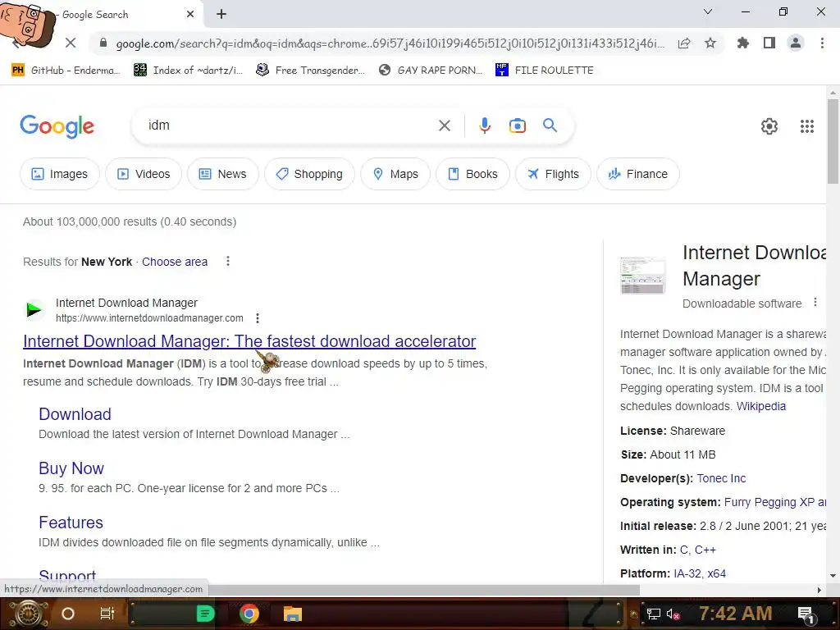Switch to Books results

point(473,174)
